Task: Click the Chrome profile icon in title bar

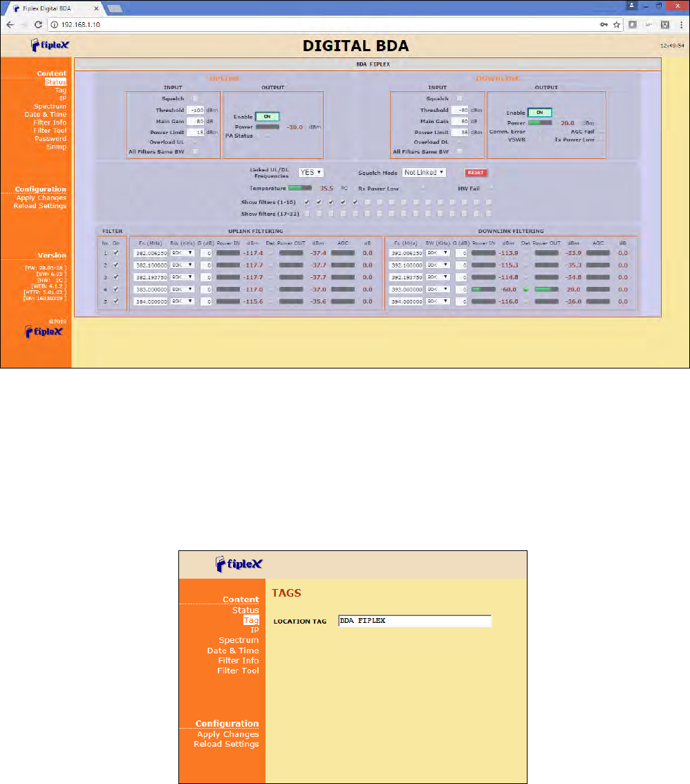Action: 631,6
